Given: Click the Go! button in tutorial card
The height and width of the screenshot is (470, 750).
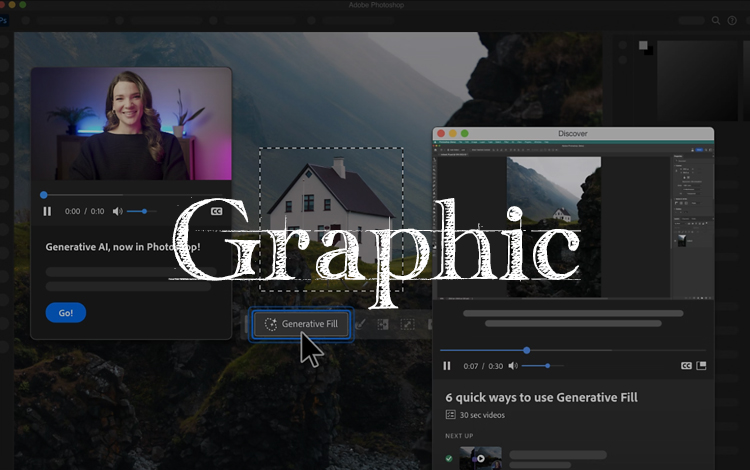Looking at the screenshot, I should click(x=66, y=313).
